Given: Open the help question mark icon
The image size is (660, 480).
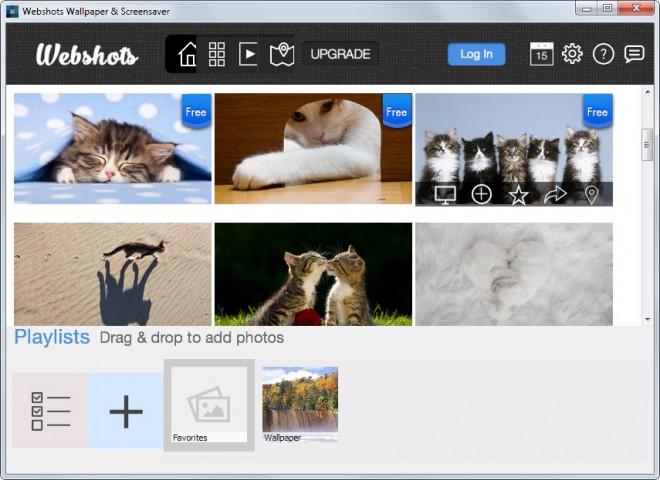Looking at the screenshot, I should (x=603, y=54).
